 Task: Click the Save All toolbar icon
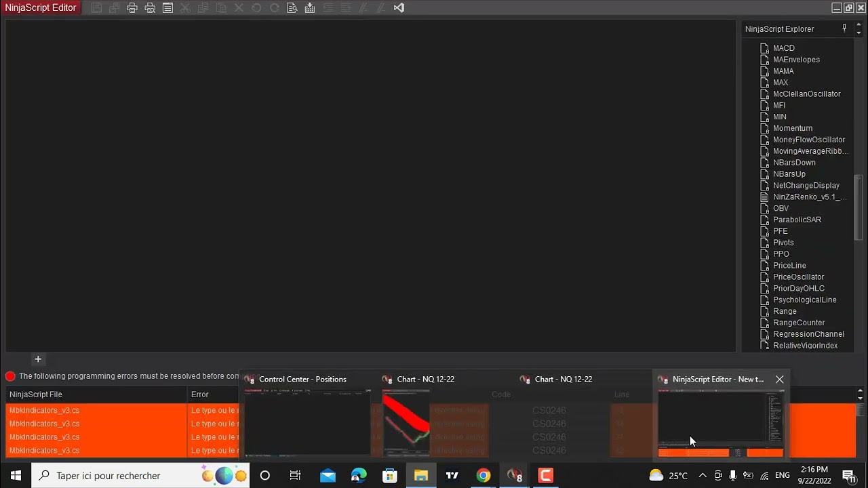(115, 8)
